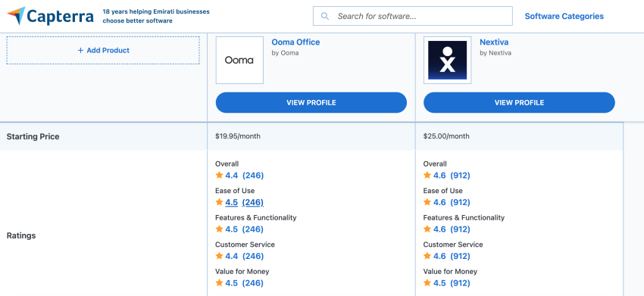Open Nextiva Value for Money 4.5 rating
The width and height of the screenshot is (644, 296).
point(452,283)
